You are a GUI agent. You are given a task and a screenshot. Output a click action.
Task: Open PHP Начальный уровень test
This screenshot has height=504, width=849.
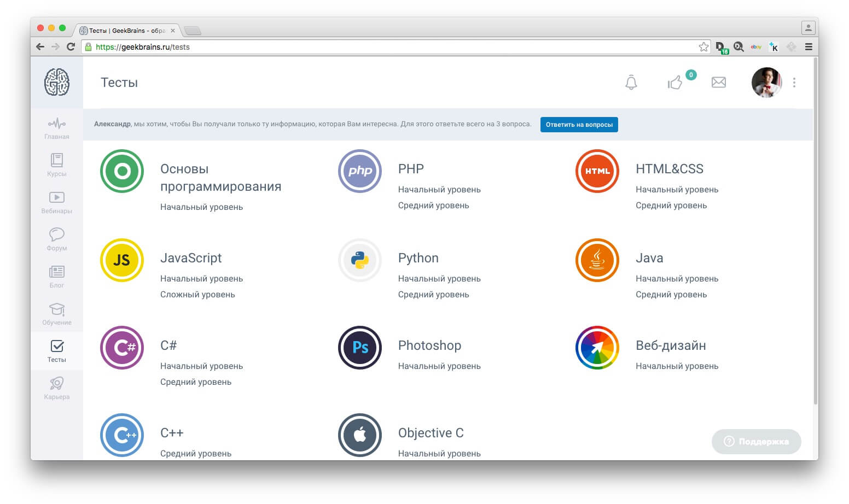[x=439, y=190]
